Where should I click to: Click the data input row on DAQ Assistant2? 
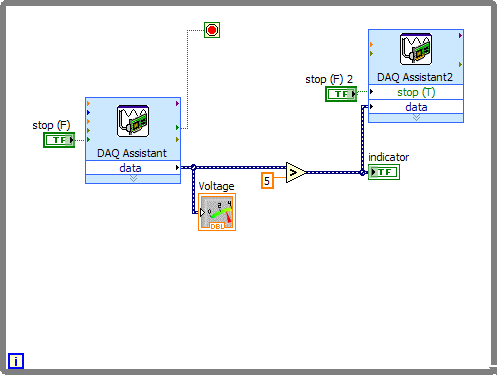point(416,107)
